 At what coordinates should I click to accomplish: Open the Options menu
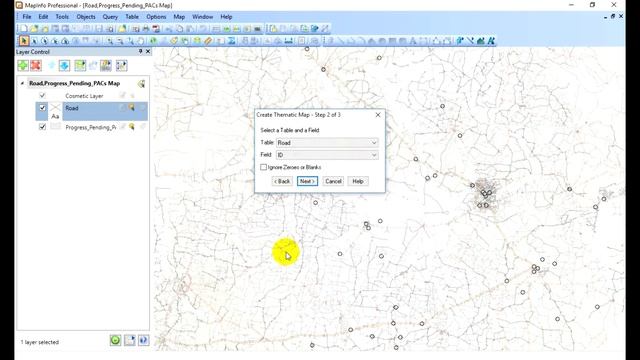(x=156, y=17)
